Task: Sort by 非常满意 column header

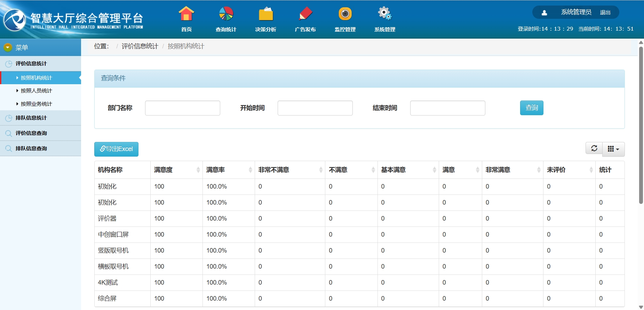Action: point(512,170)
